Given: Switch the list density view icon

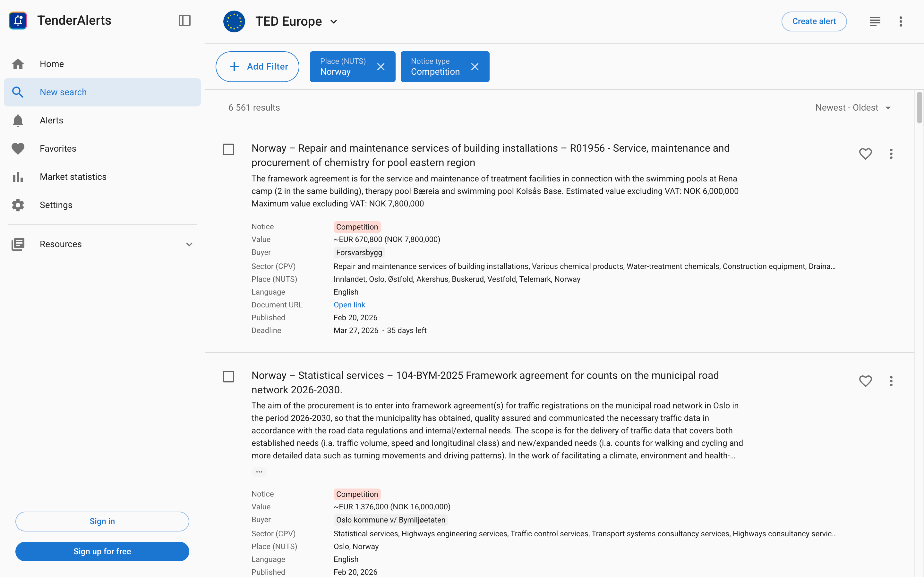Looking at the screenshot, I should pos(875,21).
